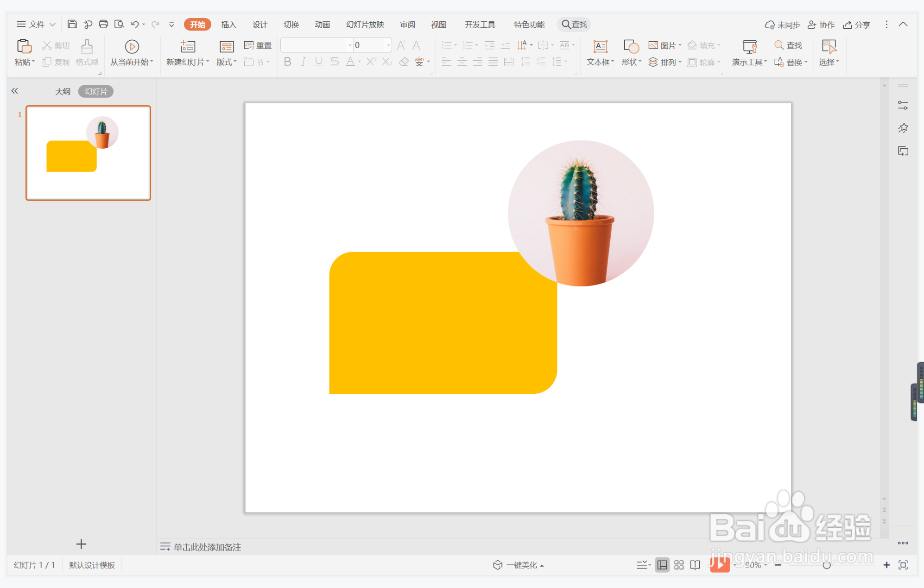The height and width of the screenshot is (588, 924).
Task: Click the star animation icon in right sidebar
Action: pyautogui.click(x=903, y=128)
